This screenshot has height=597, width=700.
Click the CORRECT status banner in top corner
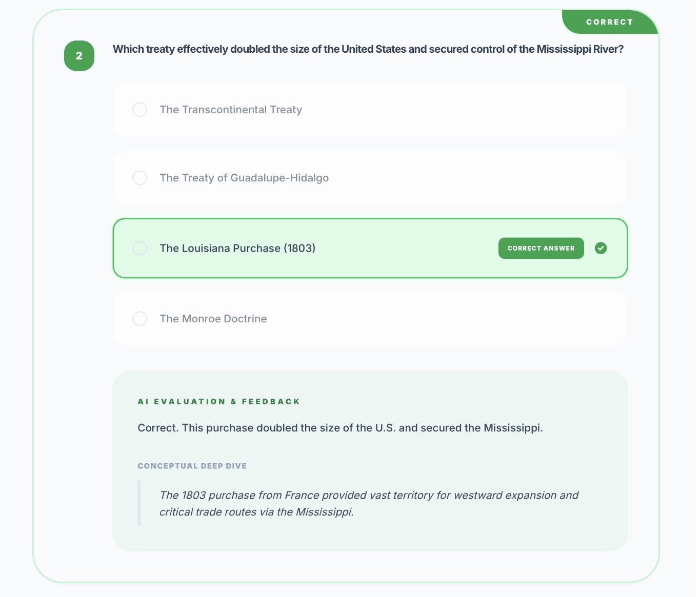tap(608, 22)
